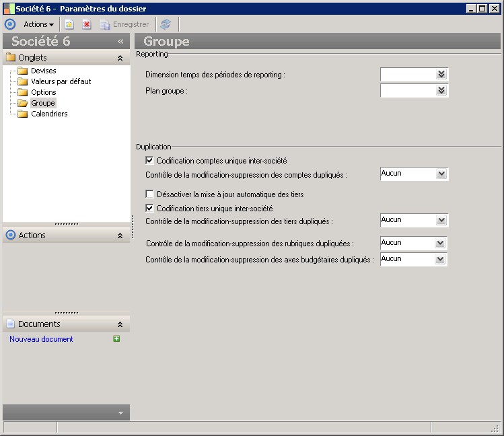Click the Onglets folder icon in header
The height and width of the screenshot is (436, 504).
pos(11,57)
